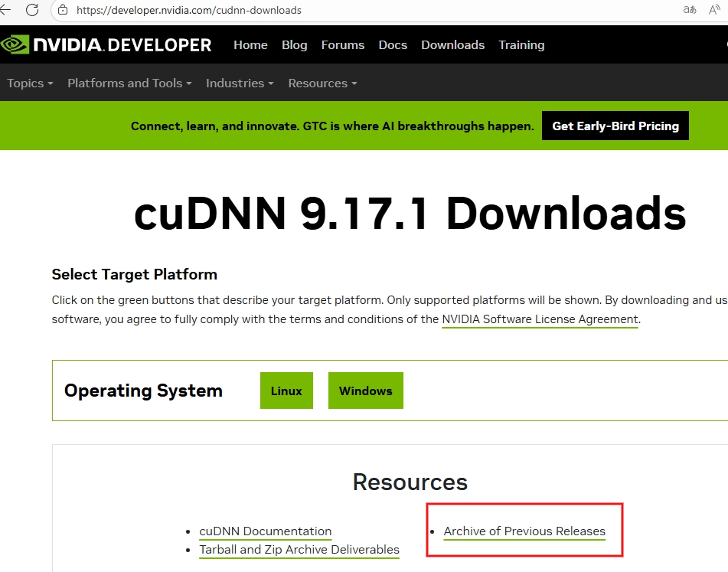Screen dimensions: 728x572
Task: Click Get Early-Bird Pricing button
Action: click(615, 126)
